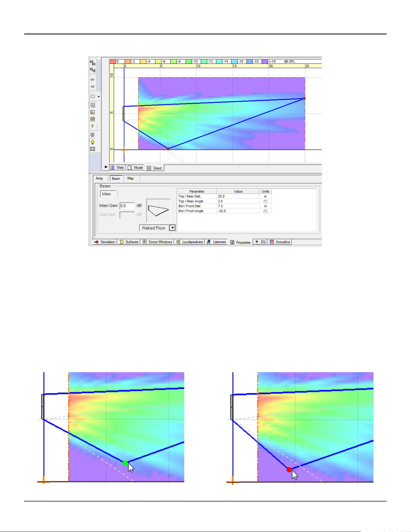The image size is (411, 532).
Task: Select the Top / Rear Angle value 2.5
Action: coord(238,201)
